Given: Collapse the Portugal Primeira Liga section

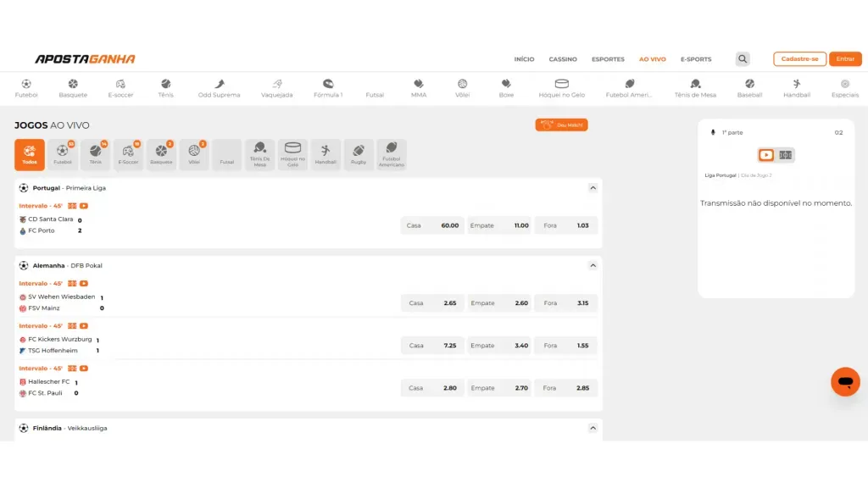Looking at the screenshot, I should click(593, 188).
